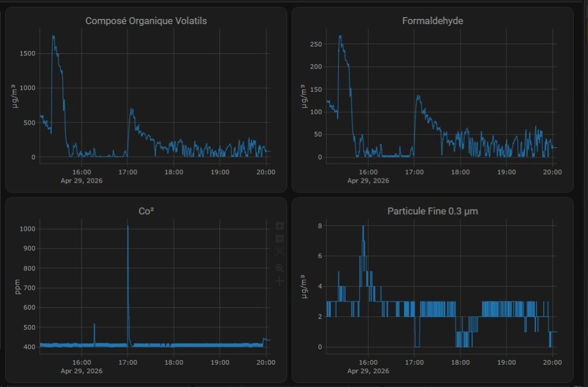
Task: Click the 'Composé Organique Volatils' chart title
Action: coord(146,21)
